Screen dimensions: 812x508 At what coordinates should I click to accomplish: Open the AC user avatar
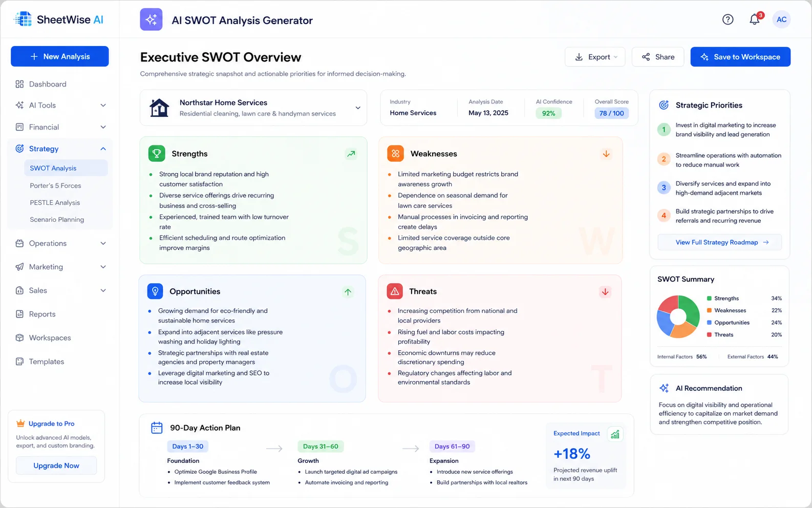[781, 19]
